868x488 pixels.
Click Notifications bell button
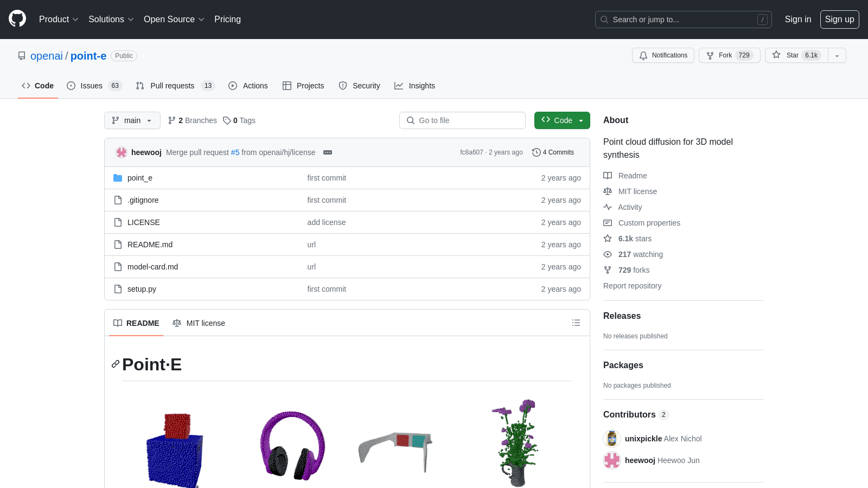pyautogui.click(x=663, y=55)
